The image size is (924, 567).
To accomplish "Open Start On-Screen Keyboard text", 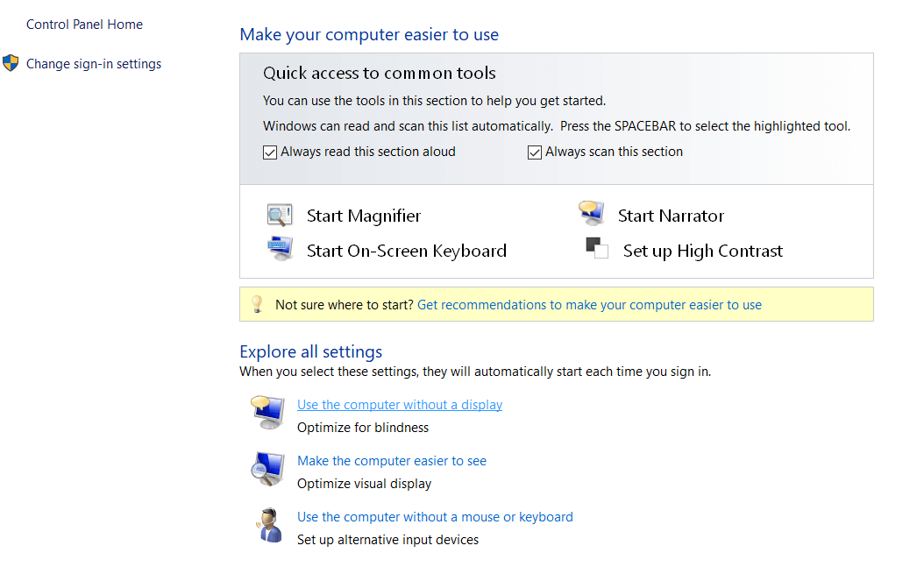I will click(407, 251).
